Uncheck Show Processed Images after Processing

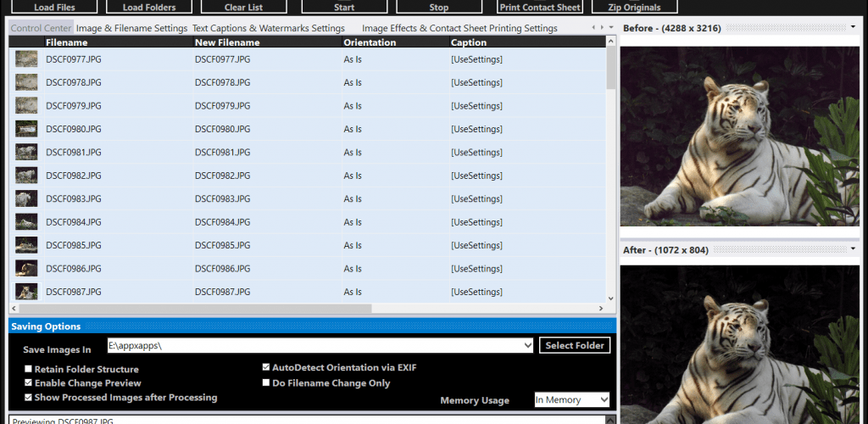point(28,397)
